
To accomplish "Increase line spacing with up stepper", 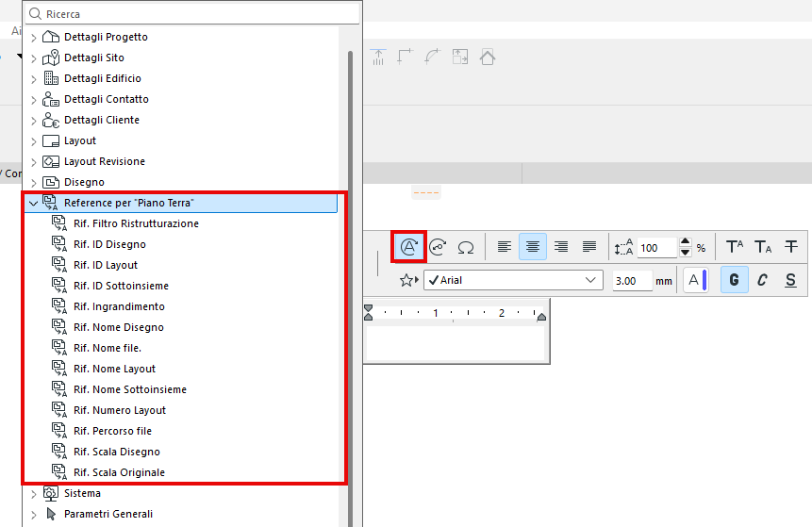I will [x=685, y=241].
